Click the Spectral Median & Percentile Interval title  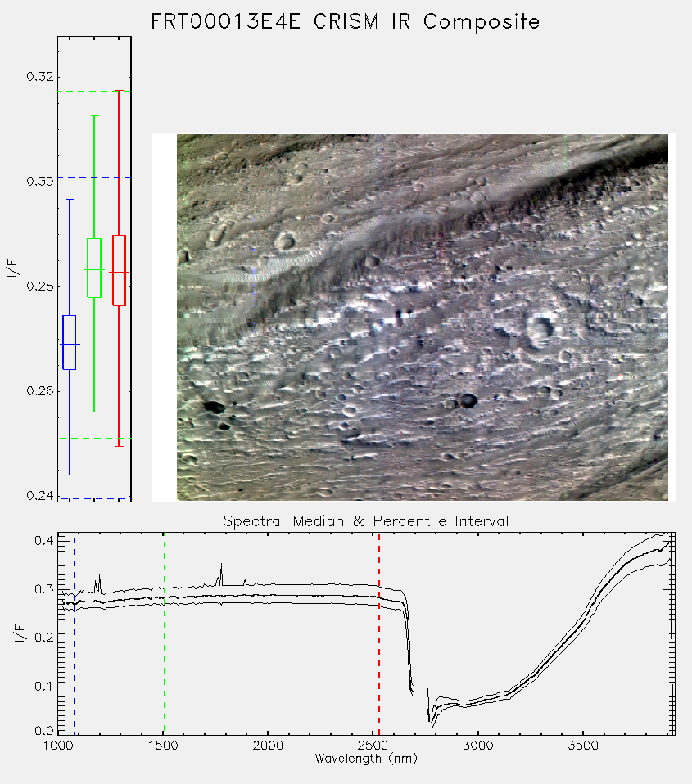click(366, 521)
